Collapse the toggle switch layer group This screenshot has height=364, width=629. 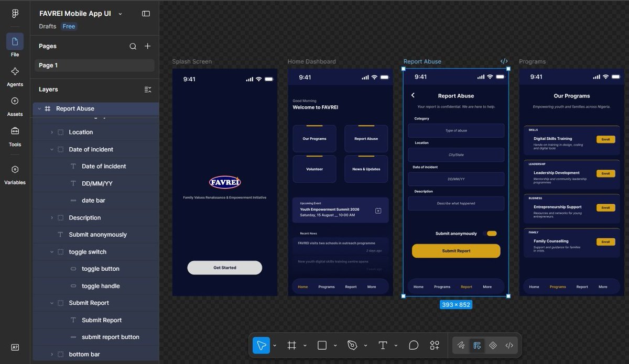point(52,252)
